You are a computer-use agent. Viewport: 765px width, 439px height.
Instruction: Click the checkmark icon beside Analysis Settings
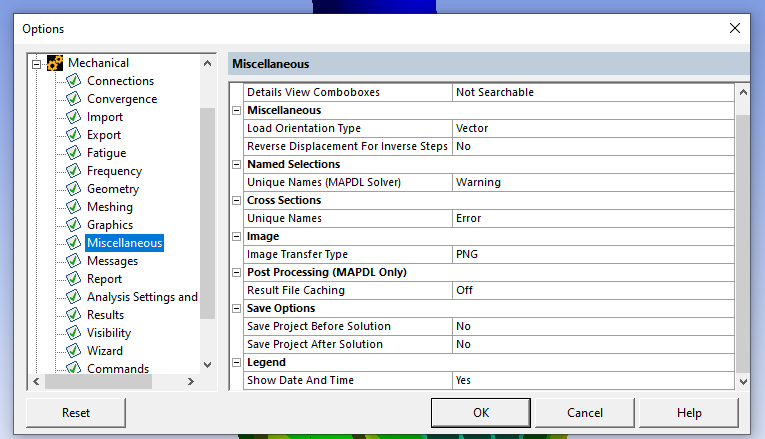click(73, 297)
